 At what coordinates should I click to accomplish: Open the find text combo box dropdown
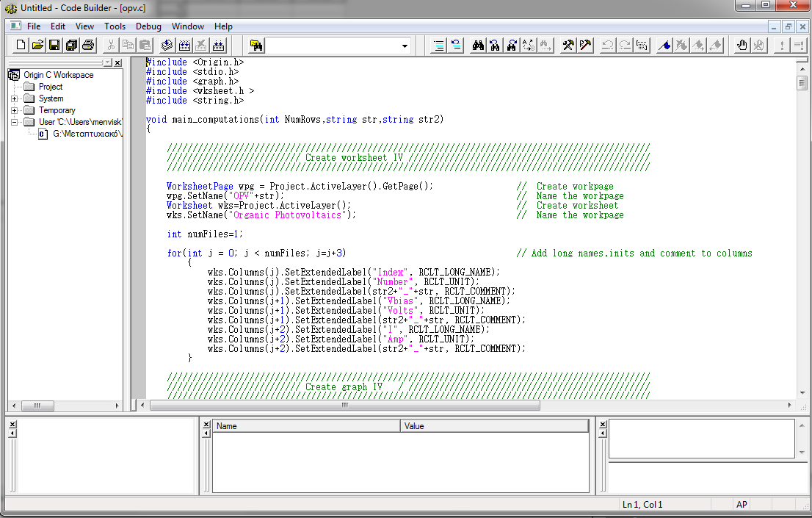(x=405, y=46)
